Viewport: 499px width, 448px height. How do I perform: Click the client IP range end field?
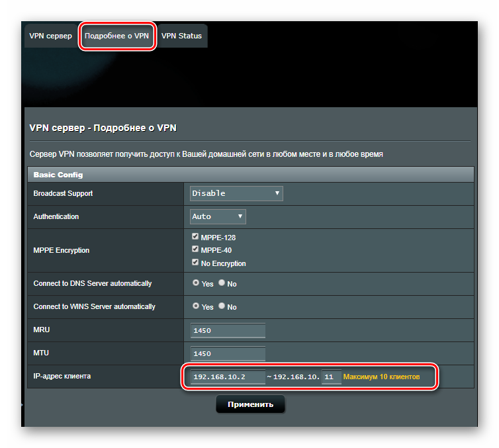coord(332,377)
